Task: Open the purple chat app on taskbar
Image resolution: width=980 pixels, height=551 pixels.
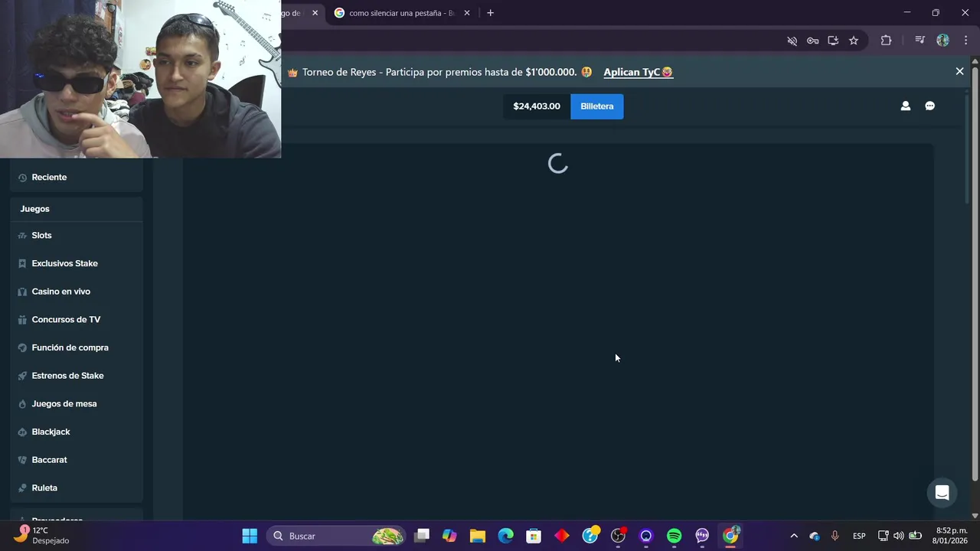Action: click(x=702, y=536)
